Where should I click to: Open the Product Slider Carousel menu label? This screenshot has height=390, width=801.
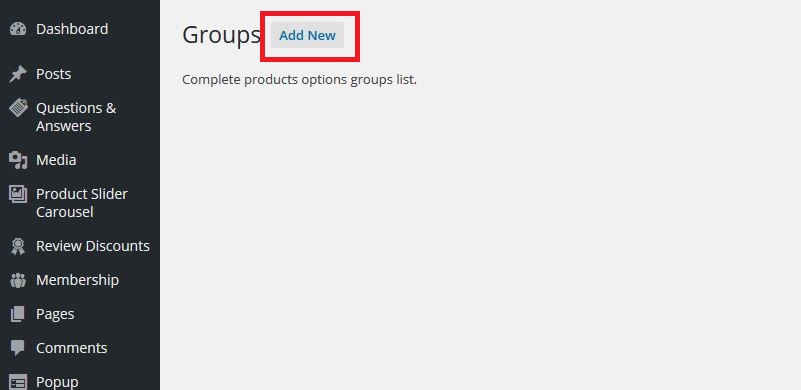82,203
